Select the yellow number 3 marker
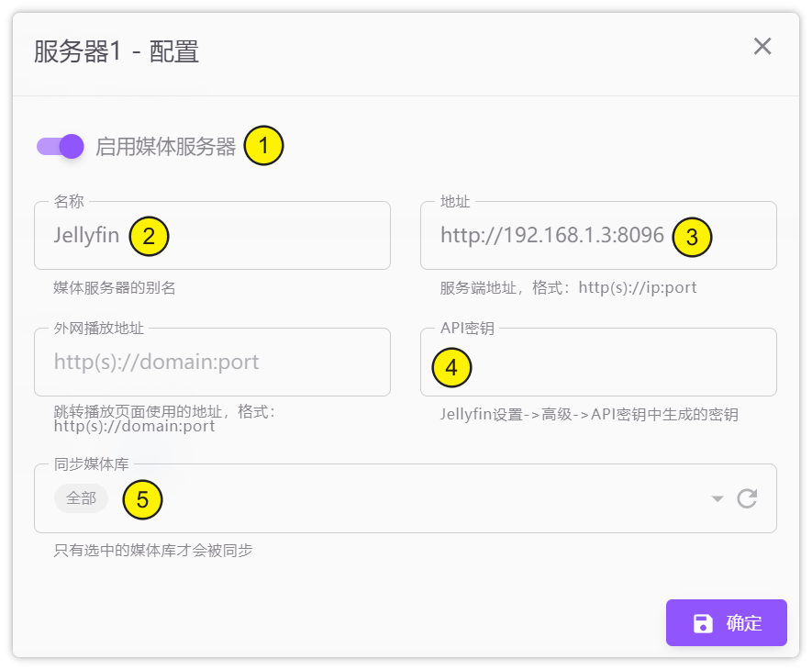This screenshot has height=670, width=812. 692,236
